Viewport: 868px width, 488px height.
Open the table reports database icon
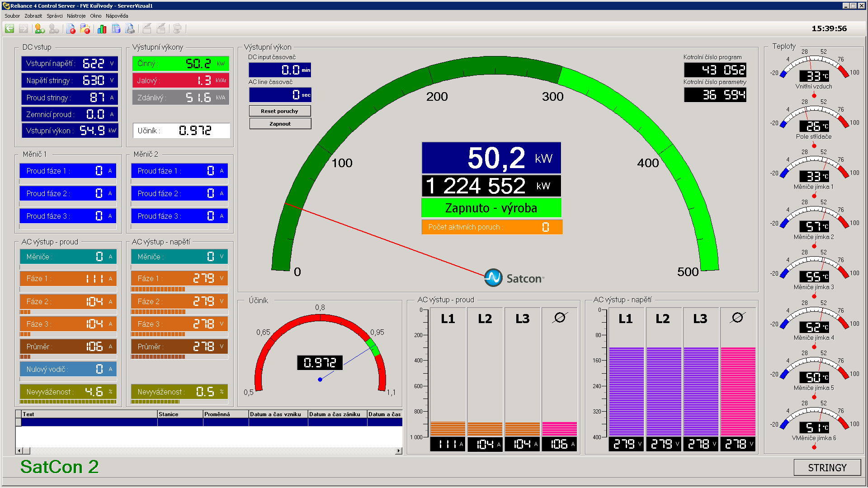[x=116, y=29]
